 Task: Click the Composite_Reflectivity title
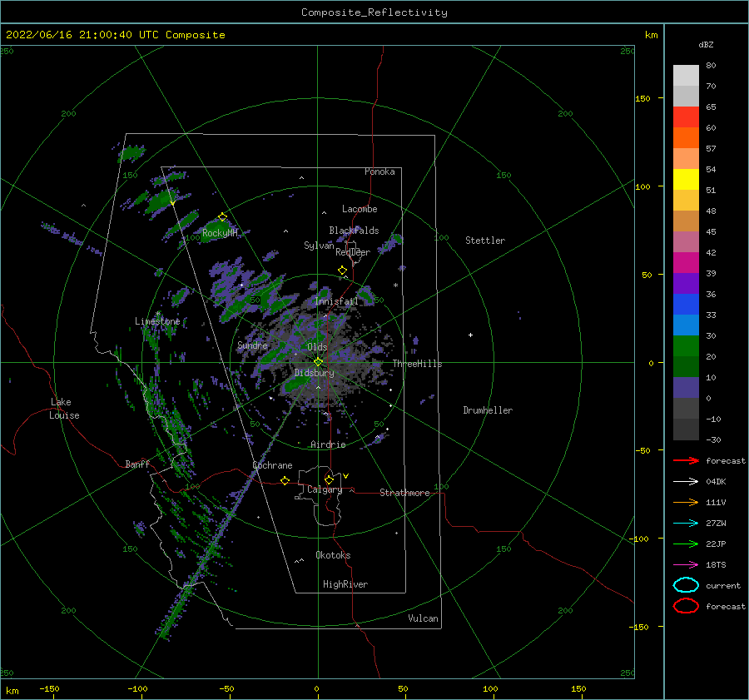374,12
